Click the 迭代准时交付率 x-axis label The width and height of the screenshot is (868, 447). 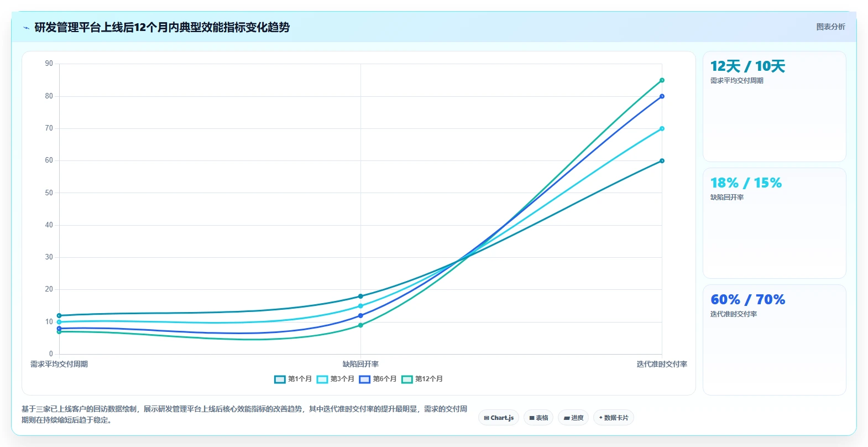[662, 364]
